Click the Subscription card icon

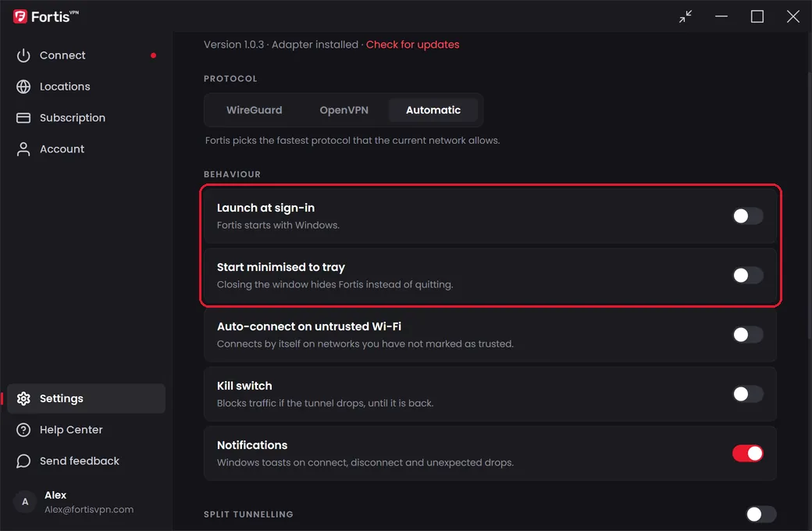pyautogui.click(x=23, y=118)
